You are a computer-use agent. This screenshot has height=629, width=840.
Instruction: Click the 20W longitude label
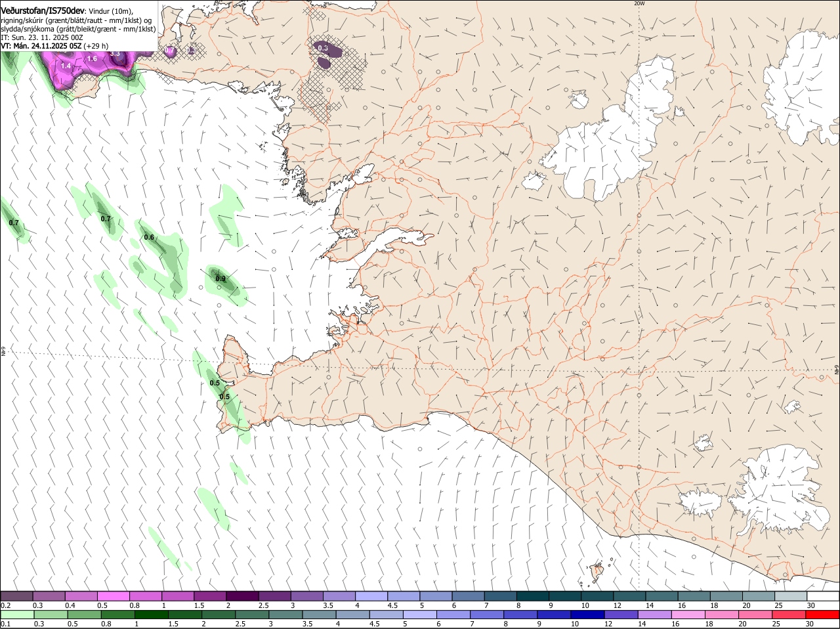pos(640,3)
